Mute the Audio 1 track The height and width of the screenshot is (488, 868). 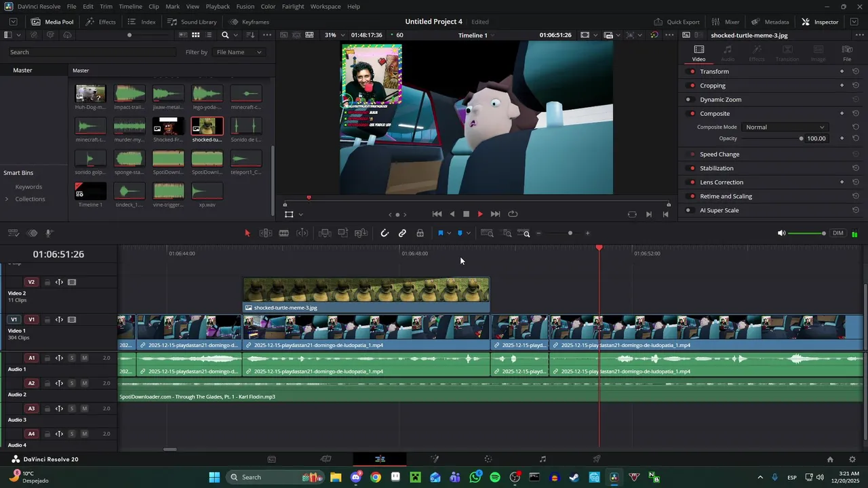(x=84, y=358)
